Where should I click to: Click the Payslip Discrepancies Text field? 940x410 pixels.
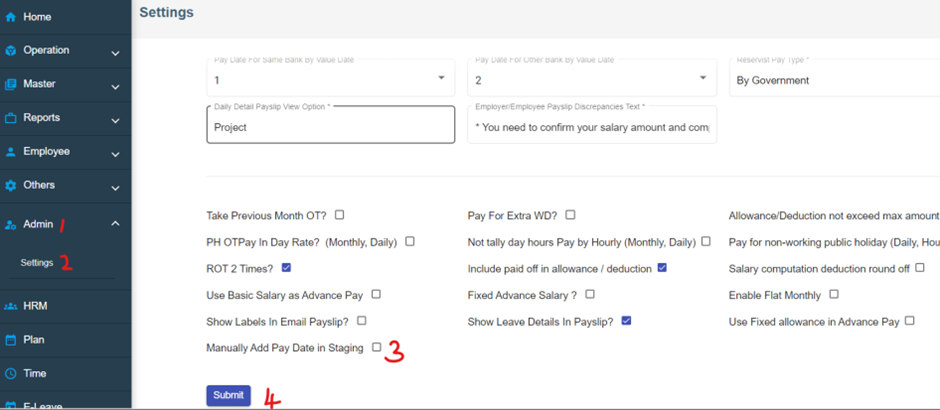(x=591, y=128)
